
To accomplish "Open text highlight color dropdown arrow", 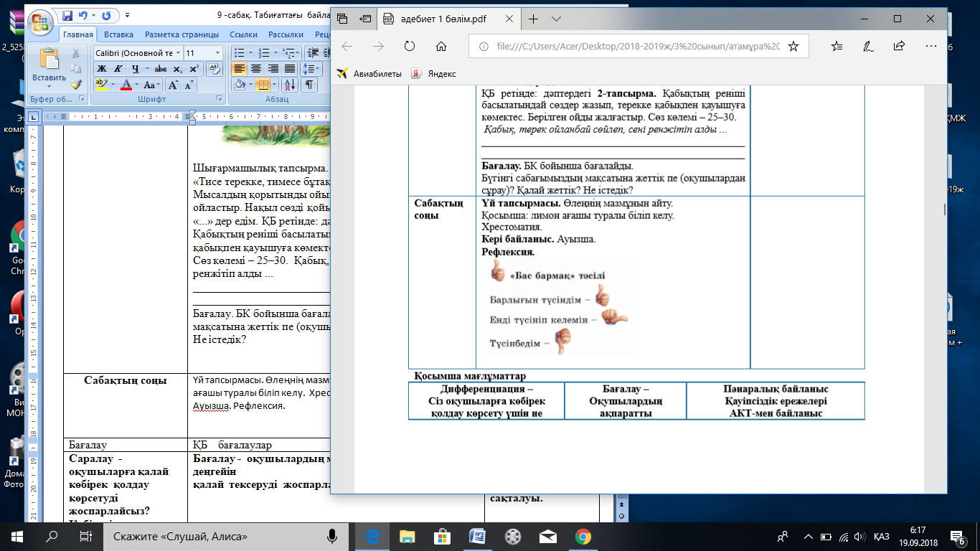I will point(113,85).
